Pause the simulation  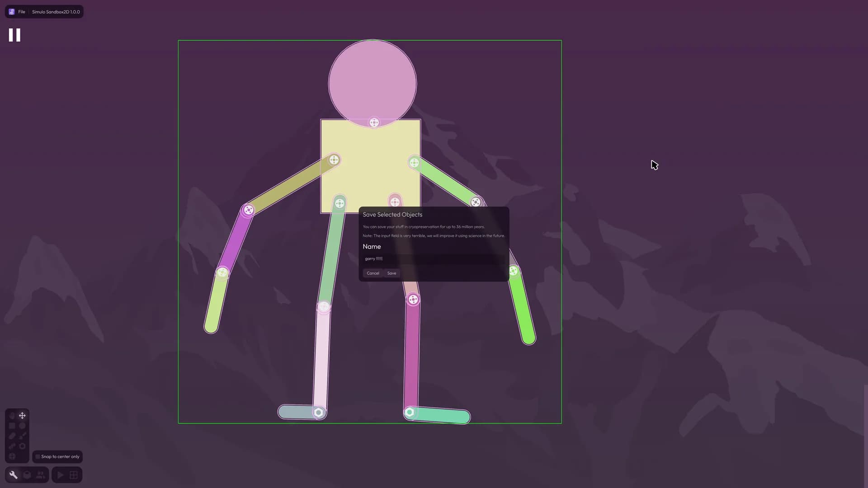point(14,35)
